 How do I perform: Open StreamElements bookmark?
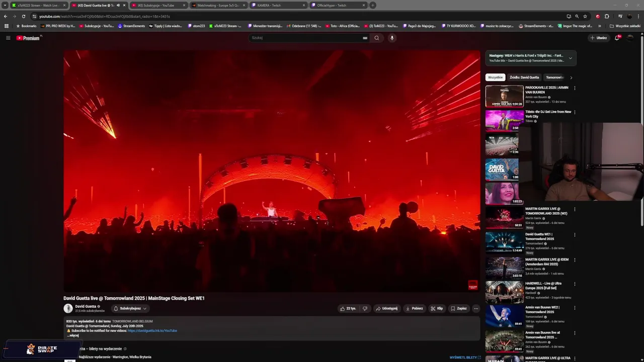pos(131,26)
